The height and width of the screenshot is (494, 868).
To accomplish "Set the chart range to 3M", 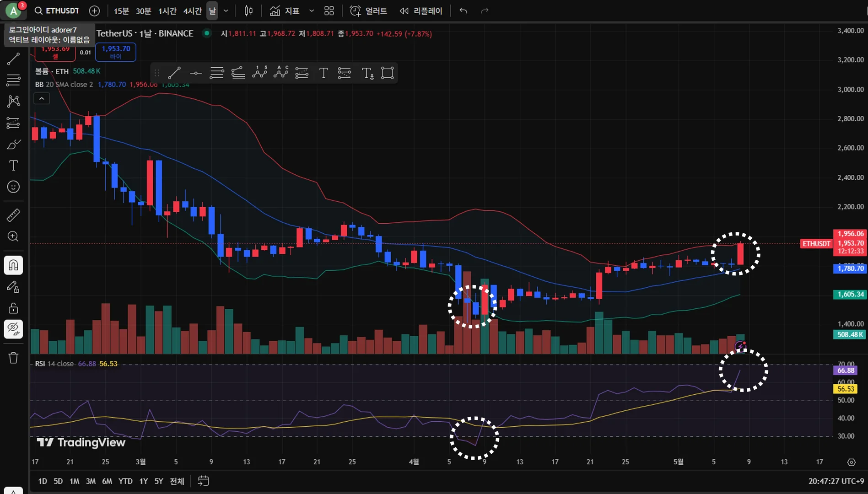I will (x=91, y=481).
